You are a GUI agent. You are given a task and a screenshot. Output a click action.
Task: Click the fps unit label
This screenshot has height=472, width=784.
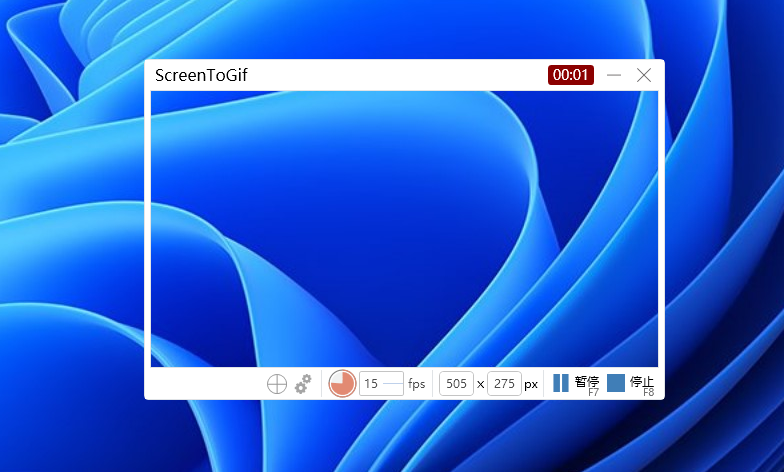[416, 384]
